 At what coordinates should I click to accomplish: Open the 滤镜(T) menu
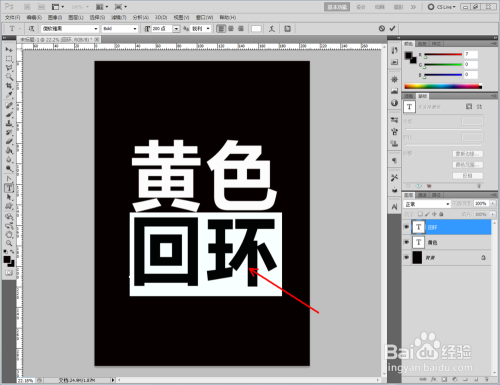tap(119, 17)
